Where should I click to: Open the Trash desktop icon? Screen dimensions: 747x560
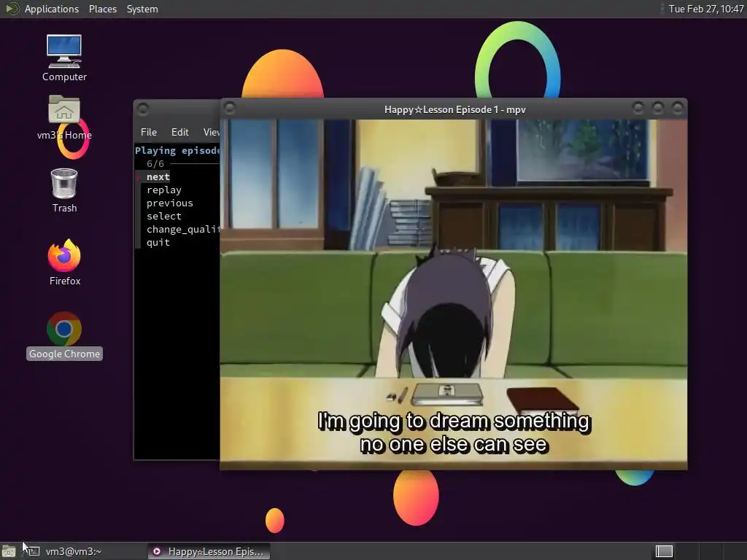pyautogui.click(x=64, y=190)
